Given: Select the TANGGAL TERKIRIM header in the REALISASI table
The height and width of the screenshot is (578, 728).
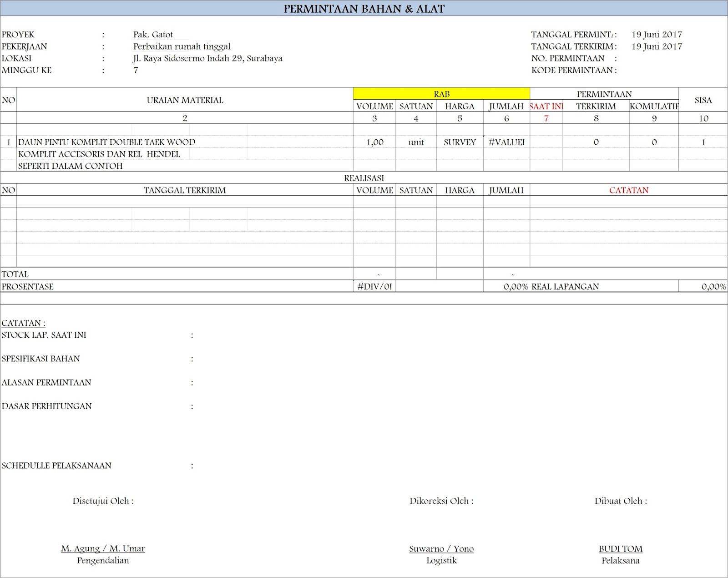Looking at the screenshot, I should click(185, 190).
